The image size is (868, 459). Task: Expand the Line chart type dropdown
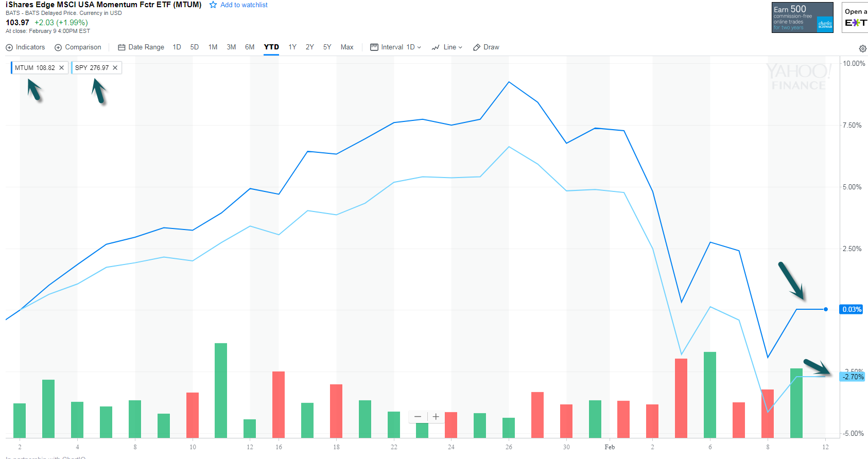(447, 47)
